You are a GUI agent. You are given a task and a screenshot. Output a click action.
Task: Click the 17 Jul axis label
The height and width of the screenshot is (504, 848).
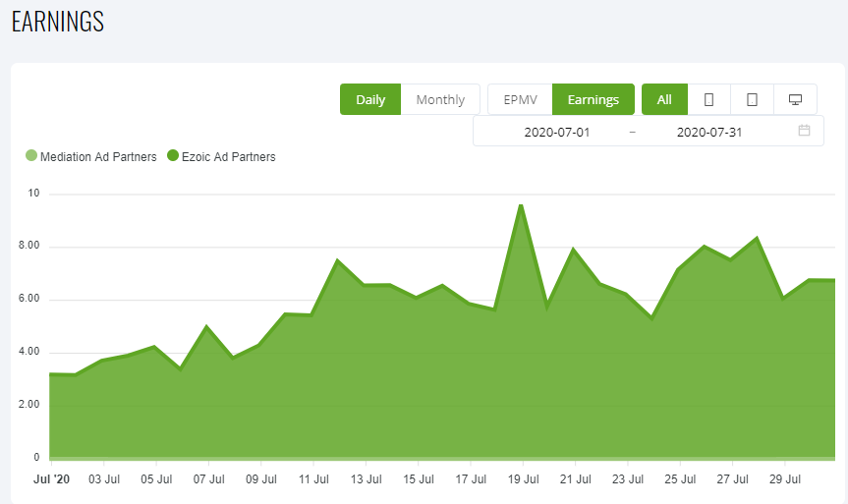[471, 479]
